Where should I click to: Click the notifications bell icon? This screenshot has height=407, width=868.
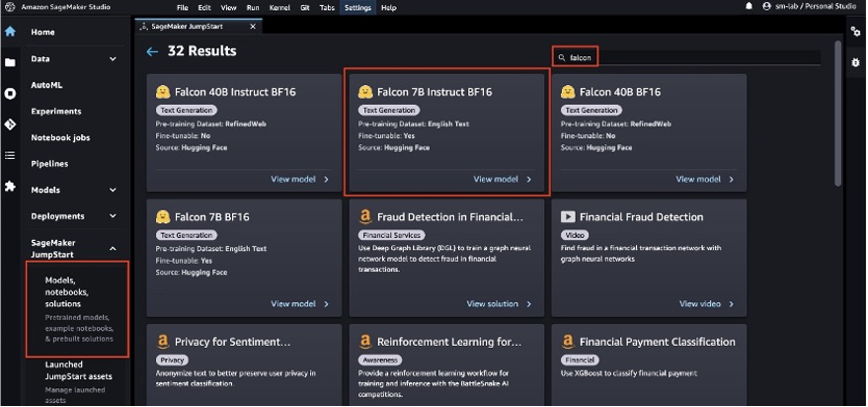749,7
